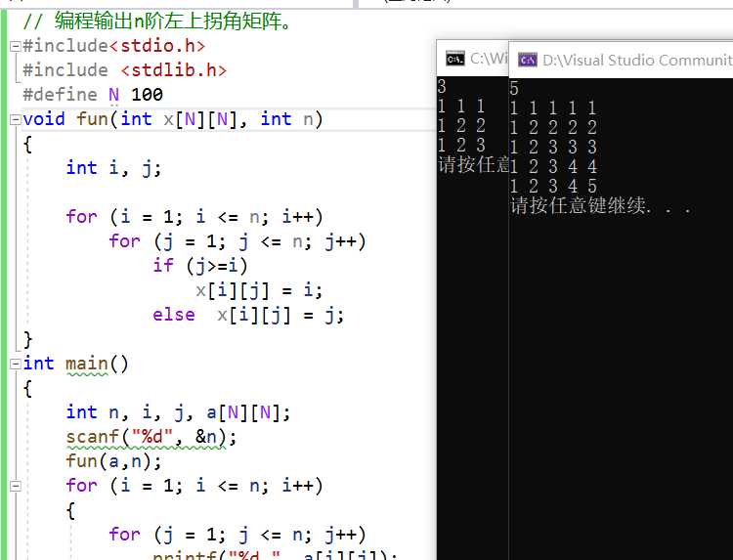
Task: Click the int n, i, j, a[N][N]; declaration
Action: (x=178, y=412)
